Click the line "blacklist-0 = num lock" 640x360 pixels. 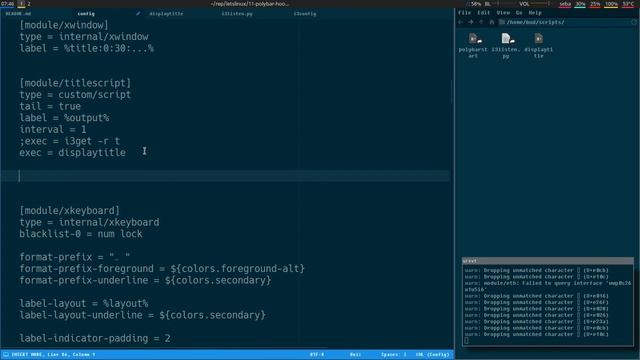click(81, 234)
